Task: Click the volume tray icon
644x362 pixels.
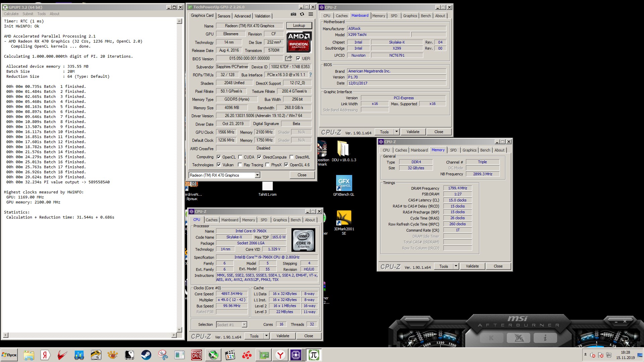Action: click(593, 355)
